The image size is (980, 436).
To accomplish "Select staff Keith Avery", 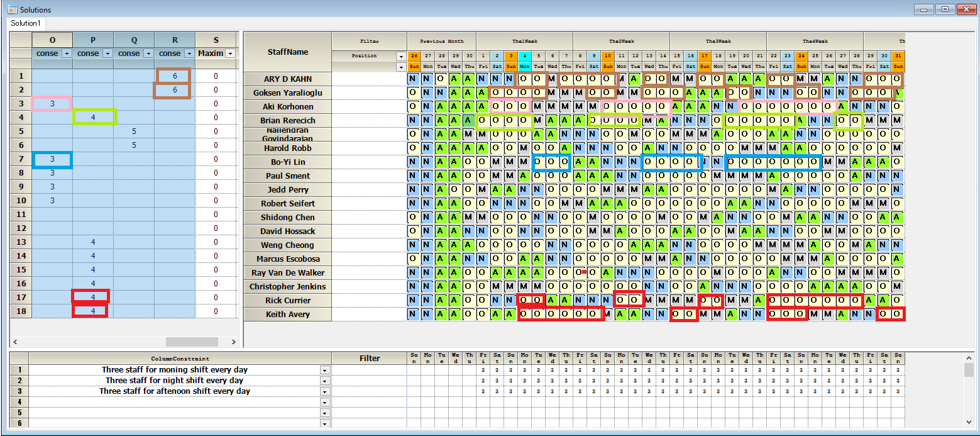I will click(288, 314).
